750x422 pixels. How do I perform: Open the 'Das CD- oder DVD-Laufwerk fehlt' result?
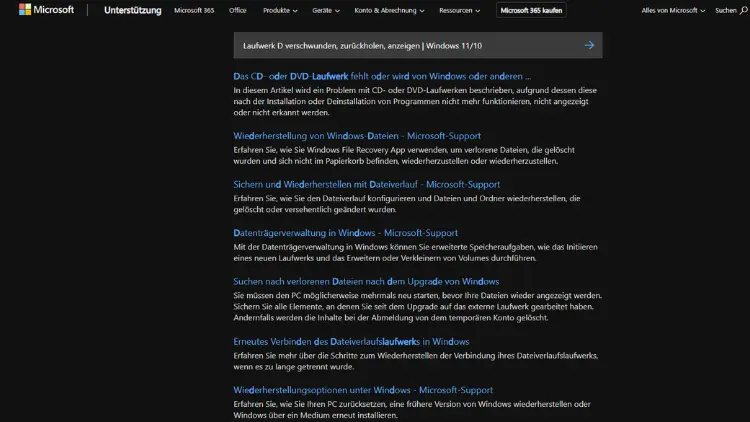click(382, 76)
